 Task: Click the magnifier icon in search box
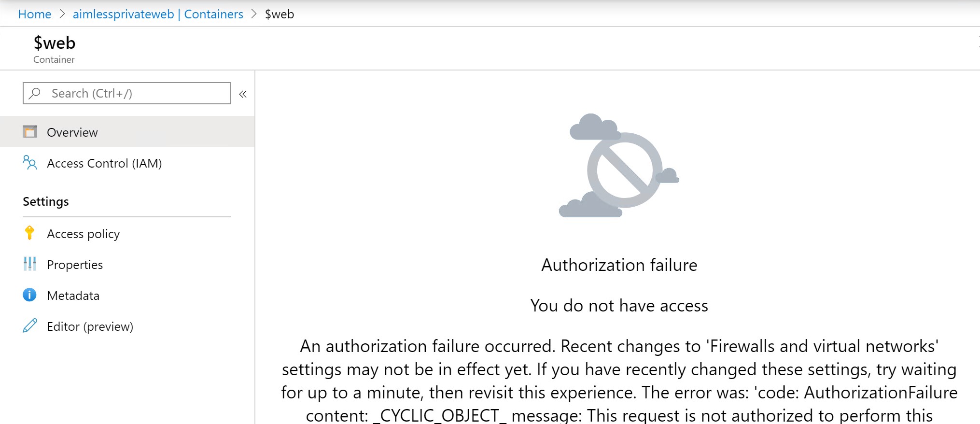click(35, 93)
